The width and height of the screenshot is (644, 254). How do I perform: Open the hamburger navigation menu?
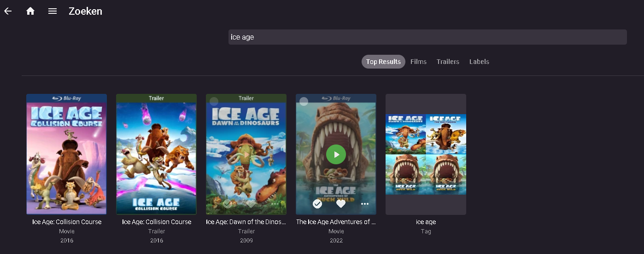point(53,11)
